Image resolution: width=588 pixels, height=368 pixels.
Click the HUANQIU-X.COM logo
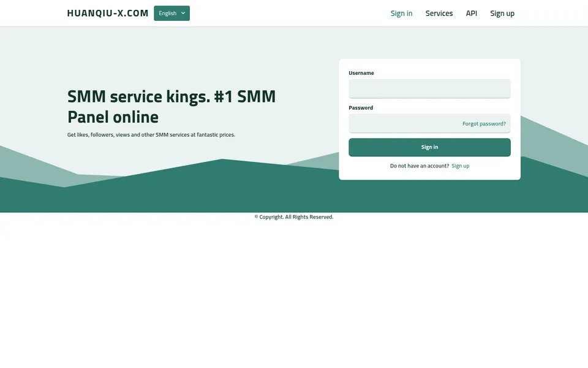108,13
